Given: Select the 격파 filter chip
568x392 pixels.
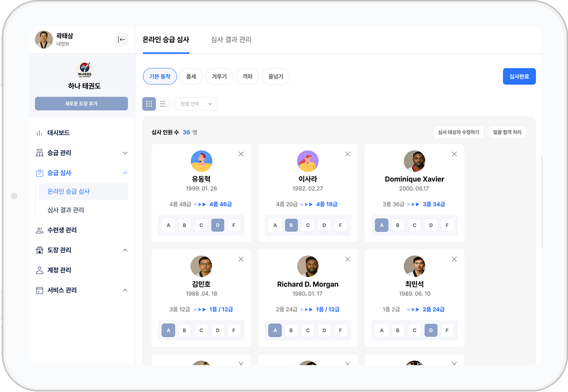Looking at the screenshot, I should pyautogui.click(x=247, y=76).
